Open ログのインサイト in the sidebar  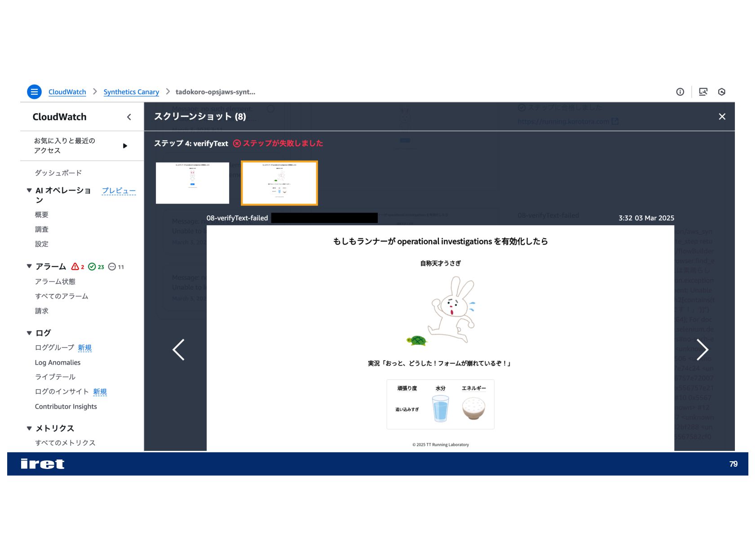coord(62,392)
